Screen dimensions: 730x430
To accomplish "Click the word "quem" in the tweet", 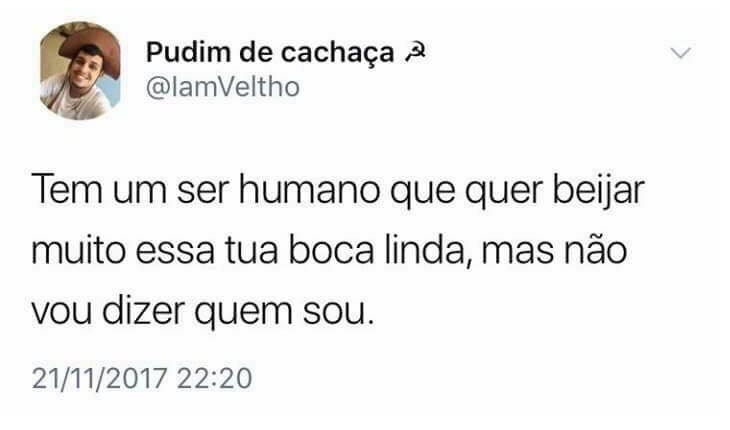I will 243,313.
